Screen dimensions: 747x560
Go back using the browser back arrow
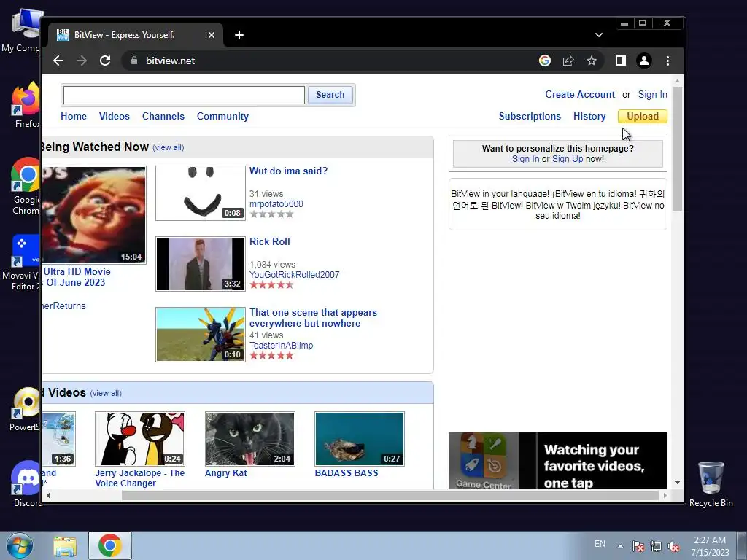coord(58,61)
